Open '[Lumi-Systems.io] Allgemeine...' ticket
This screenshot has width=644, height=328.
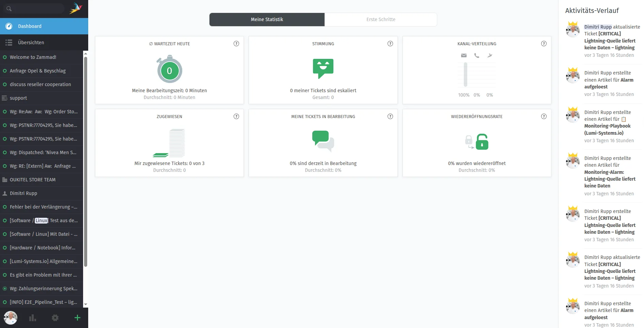(x=42, y=261)
